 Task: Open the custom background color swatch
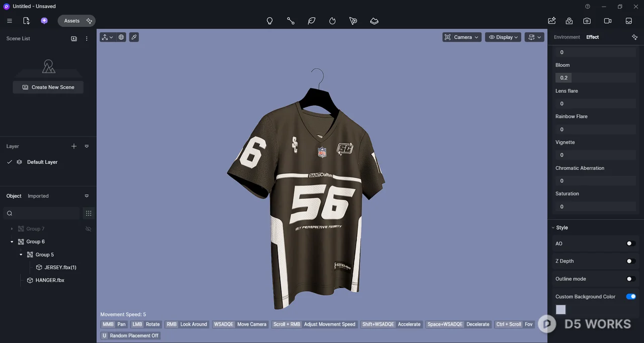560,310
